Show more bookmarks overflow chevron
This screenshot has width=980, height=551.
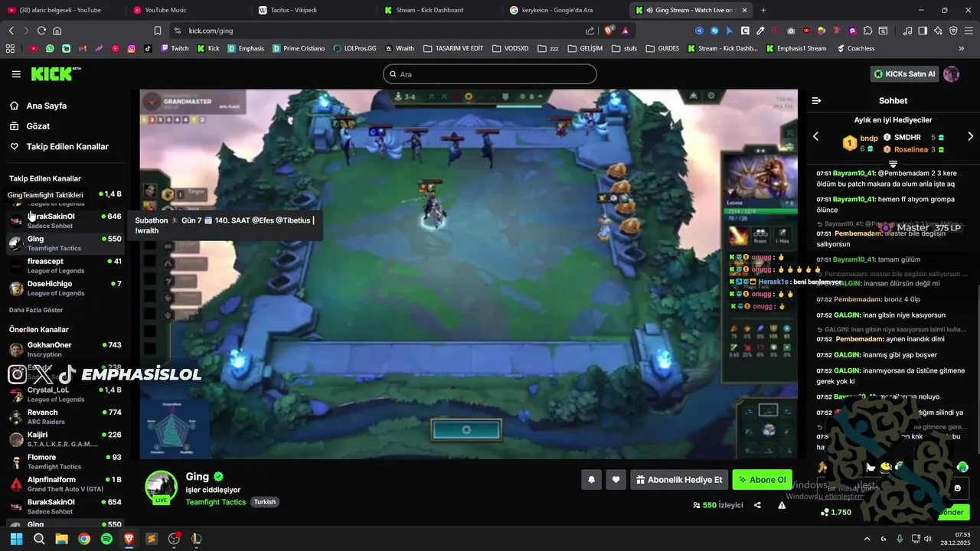[962, 48]
